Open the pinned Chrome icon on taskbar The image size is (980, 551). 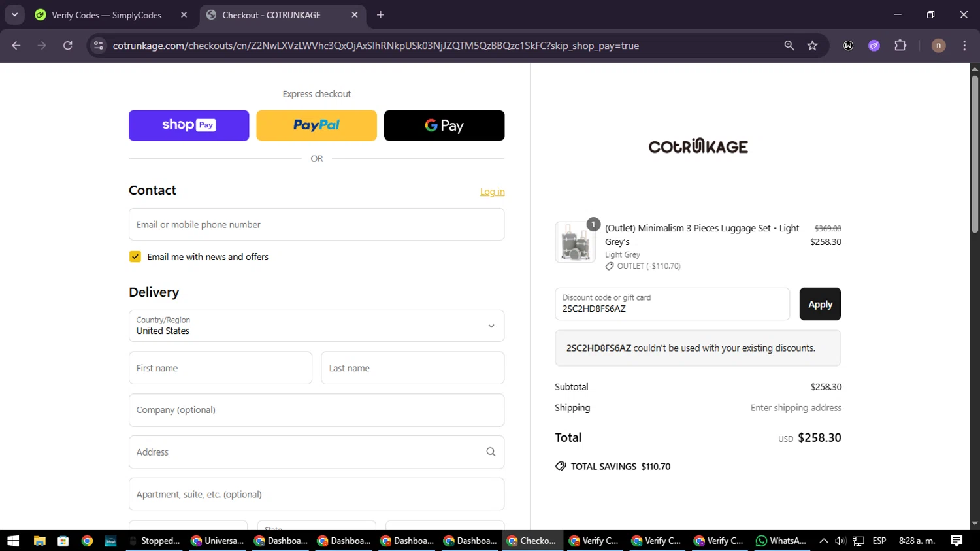[x=87, y=541]
